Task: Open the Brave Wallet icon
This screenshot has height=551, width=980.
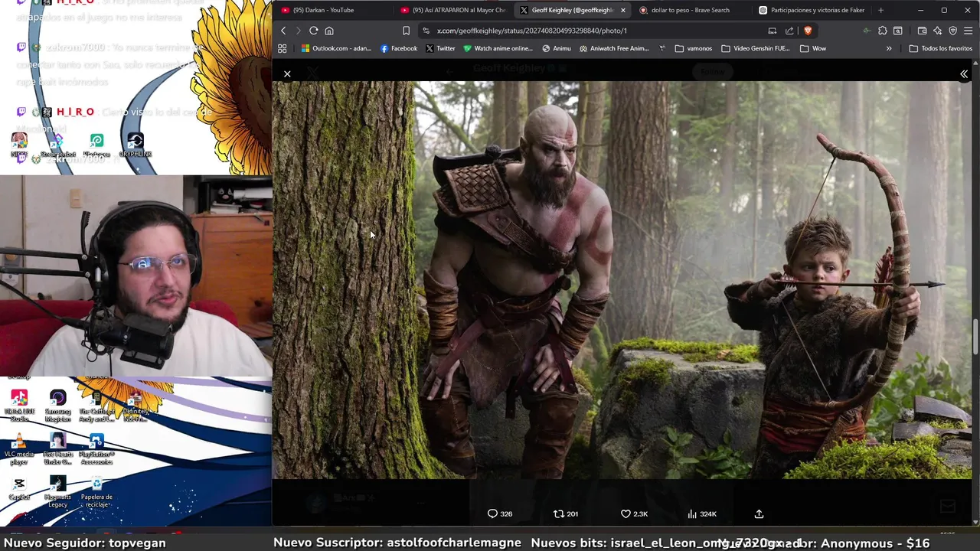Action: click(x=922, y=31)
